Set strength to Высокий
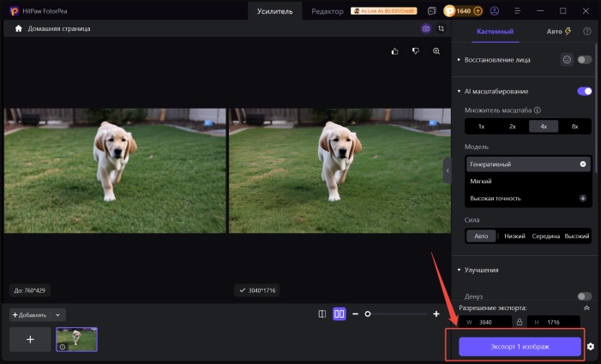This screenshot has width=601, height=364. [577, 236]
